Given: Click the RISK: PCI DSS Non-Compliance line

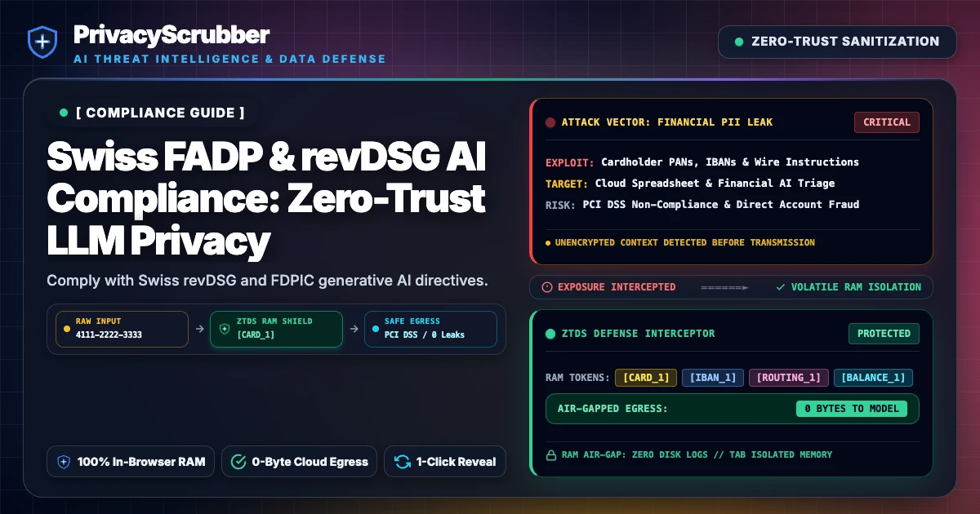Looking at the screenshot, I should 702,204.
